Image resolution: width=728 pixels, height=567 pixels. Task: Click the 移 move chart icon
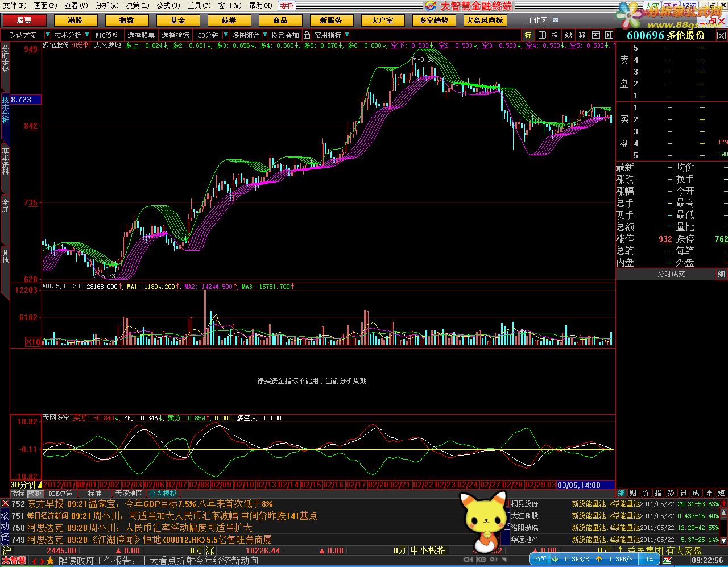(582, 35)
